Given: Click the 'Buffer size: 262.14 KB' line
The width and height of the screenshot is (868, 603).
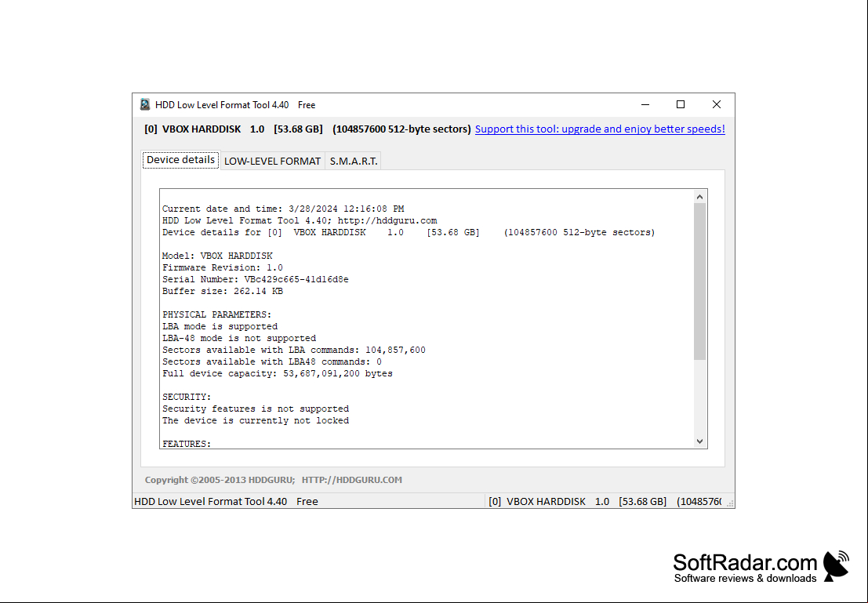Looking at the screenshot, I should [223, 291].
